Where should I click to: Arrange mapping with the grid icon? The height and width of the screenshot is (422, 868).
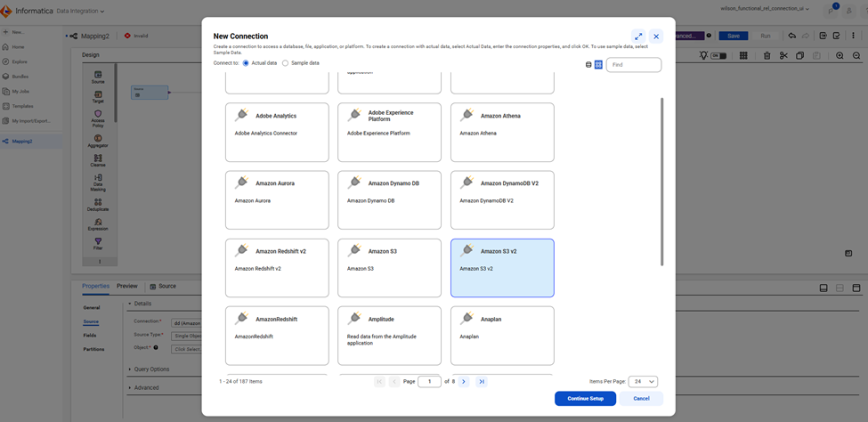pyautogui.click(x=743, y=55)
